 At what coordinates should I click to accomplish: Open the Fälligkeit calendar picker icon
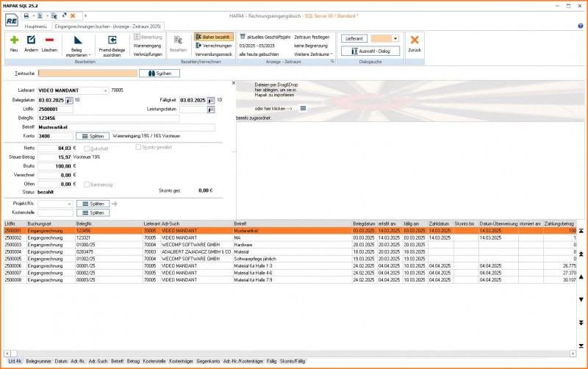[212, 100]
